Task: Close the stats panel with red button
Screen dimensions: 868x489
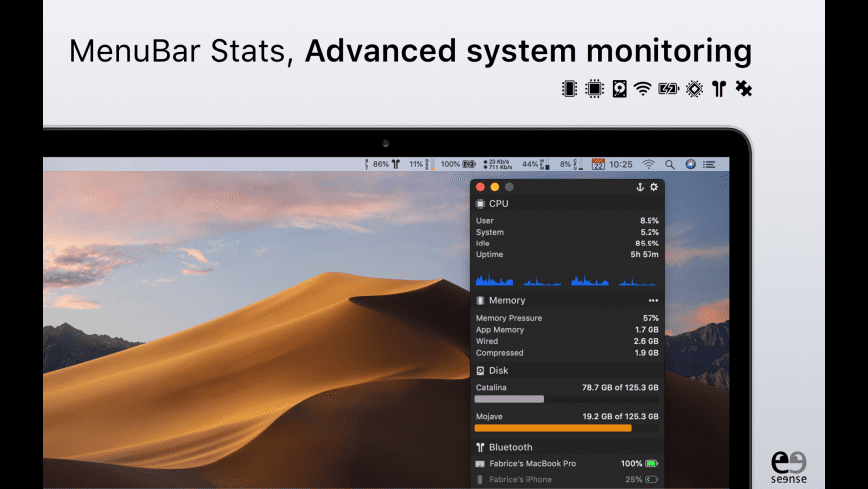Action: [x=480, y=187]
